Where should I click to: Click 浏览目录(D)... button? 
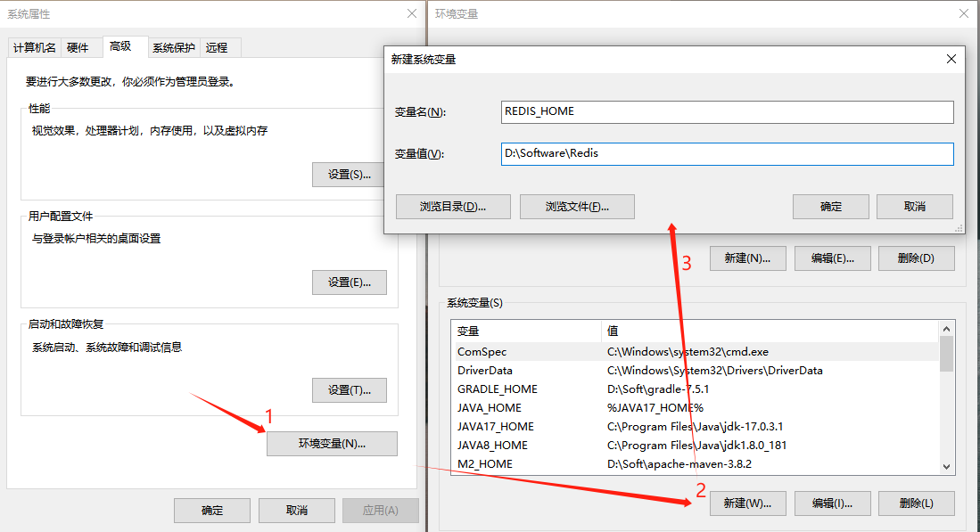coord(453,207)
